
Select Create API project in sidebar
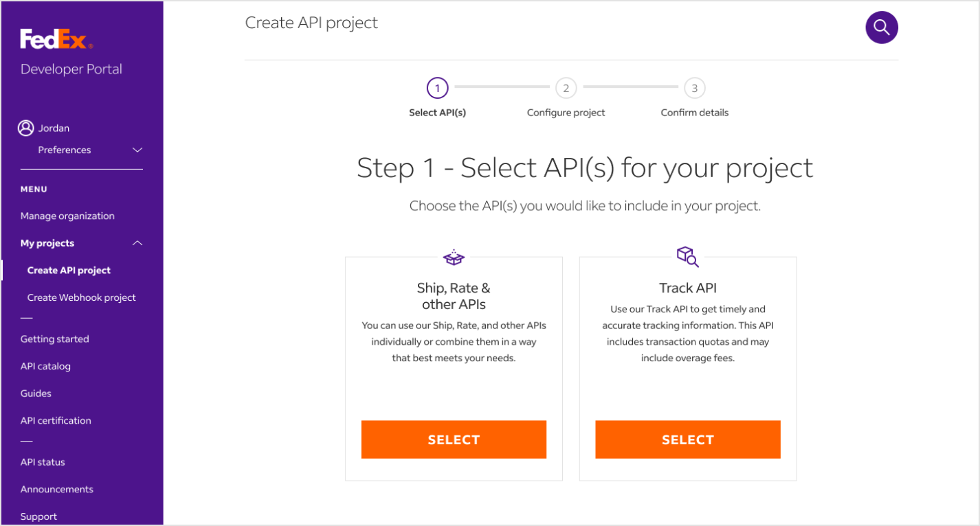coord(69,271)
